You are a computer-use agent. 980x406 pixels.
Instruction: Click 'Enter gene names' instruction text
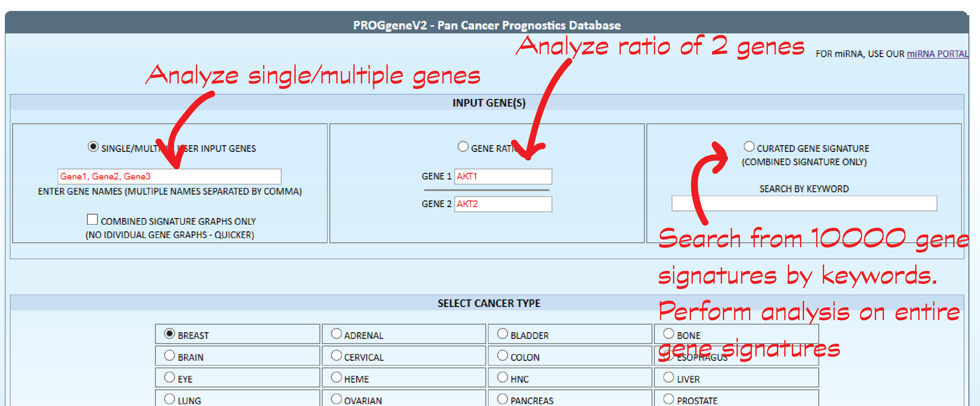[170, 192]
